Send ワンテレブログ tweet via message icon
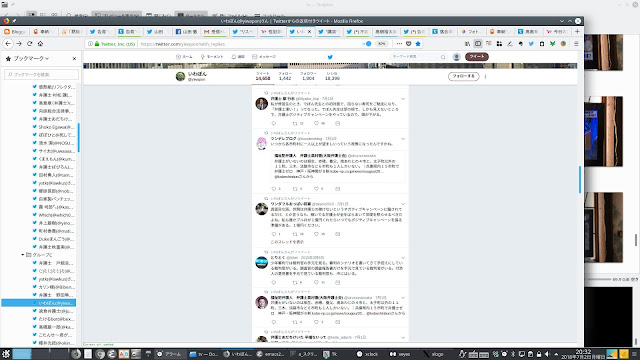The width and height of the screenshot is (640, 360). point(338,189)
